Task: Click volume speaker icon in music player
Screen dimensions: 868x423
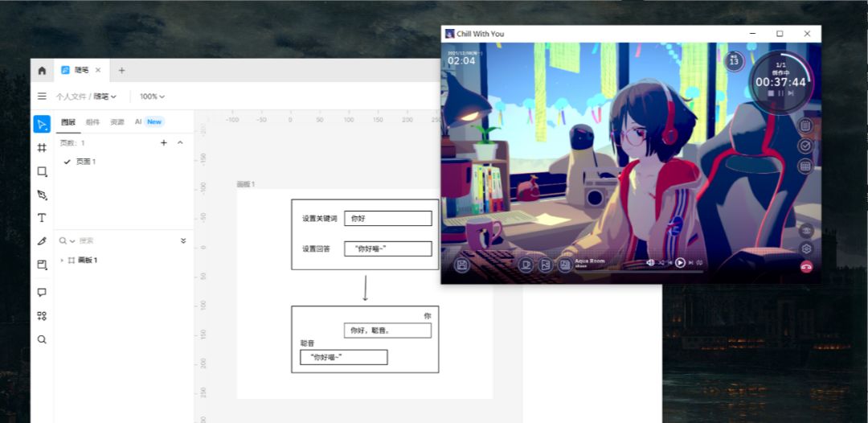Action: click(650, 262)
